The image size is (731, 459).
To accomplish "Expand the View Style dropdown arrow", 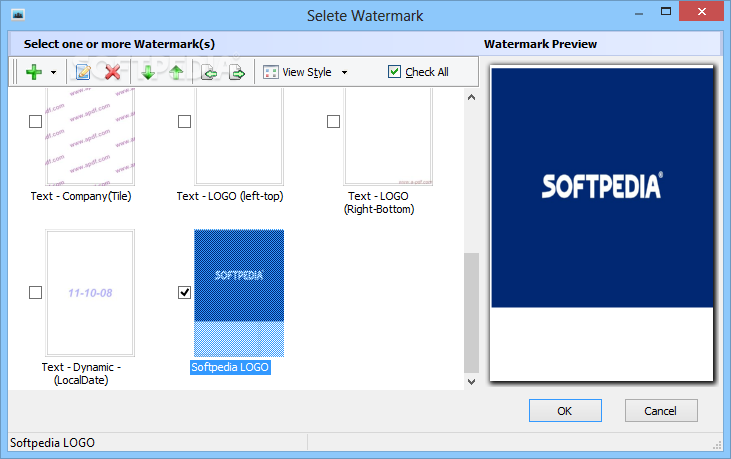I will point(345,72).
